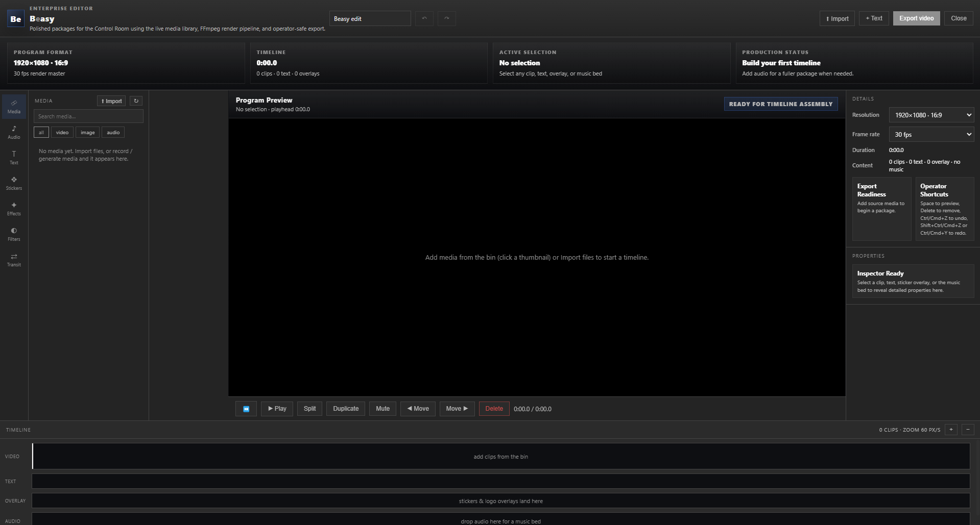
Task: Click the AUDIO timeline track
Action: point(500,519)
